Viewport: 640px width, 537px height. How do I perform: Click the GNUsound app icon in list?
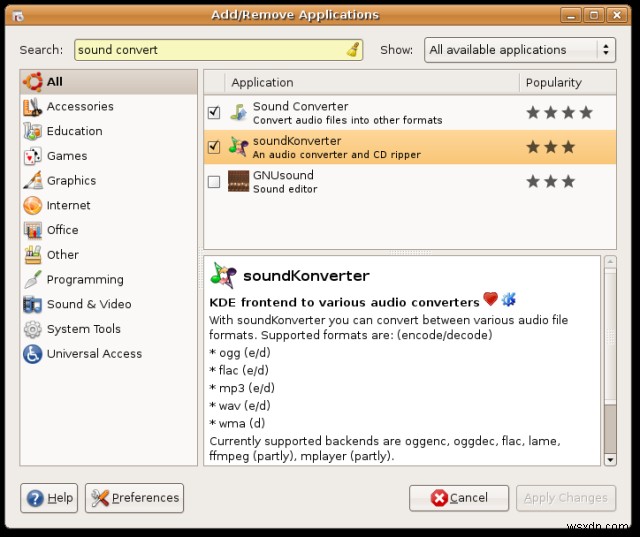click(238, 181)
